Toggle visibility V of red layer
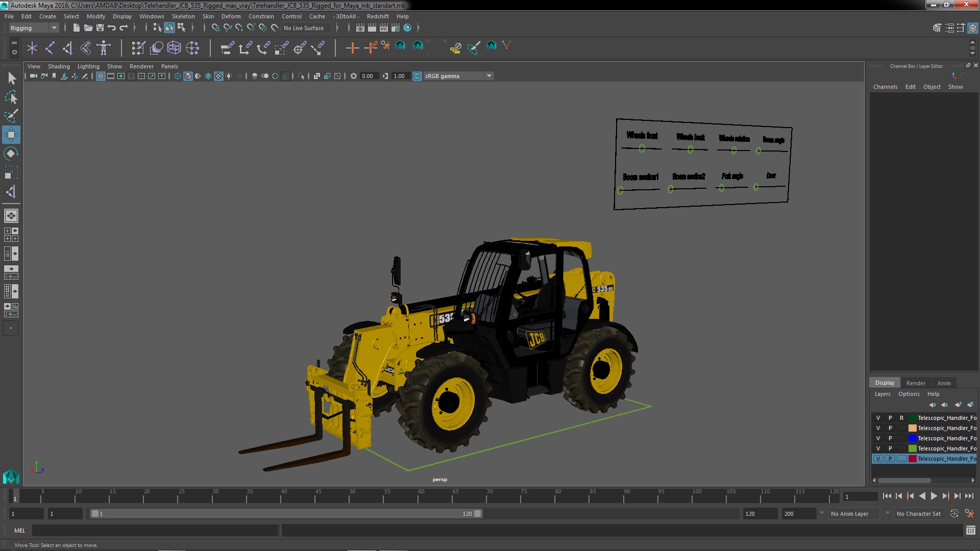980x551 pixels. (x=878, y=459)
